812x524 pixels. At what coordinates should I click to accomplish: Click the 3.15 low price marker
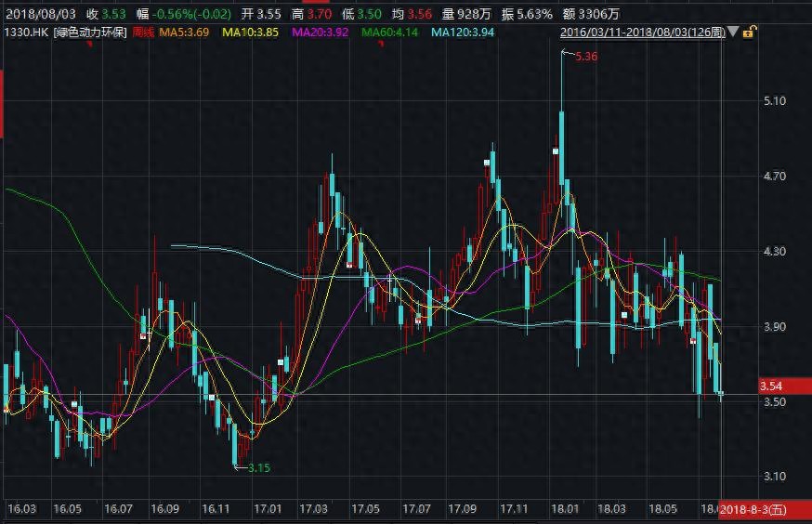(258, 468)
